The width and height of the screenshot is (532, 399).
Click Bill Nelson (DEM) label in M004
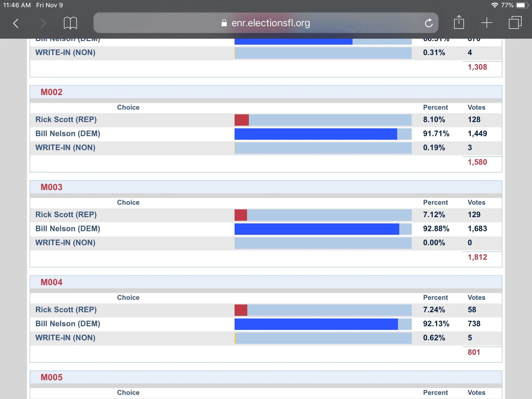[68, 324]
